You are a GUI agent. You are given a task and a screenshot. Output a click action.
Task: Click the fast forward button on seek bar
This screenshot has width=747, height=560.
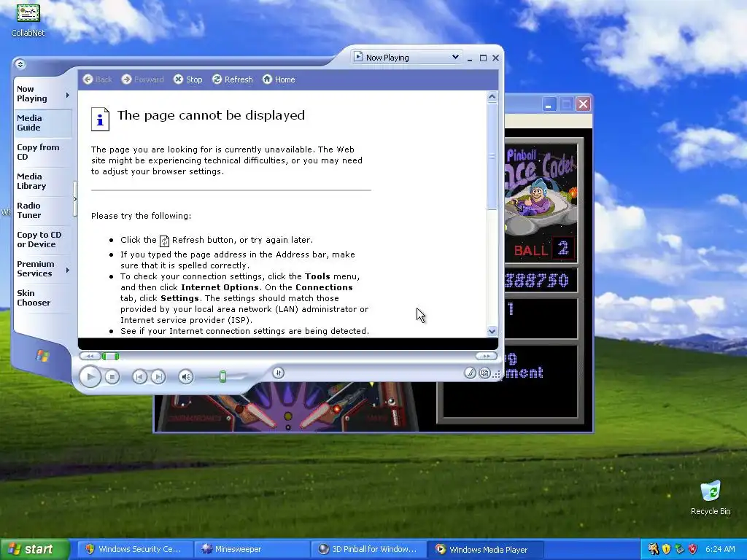486,356
